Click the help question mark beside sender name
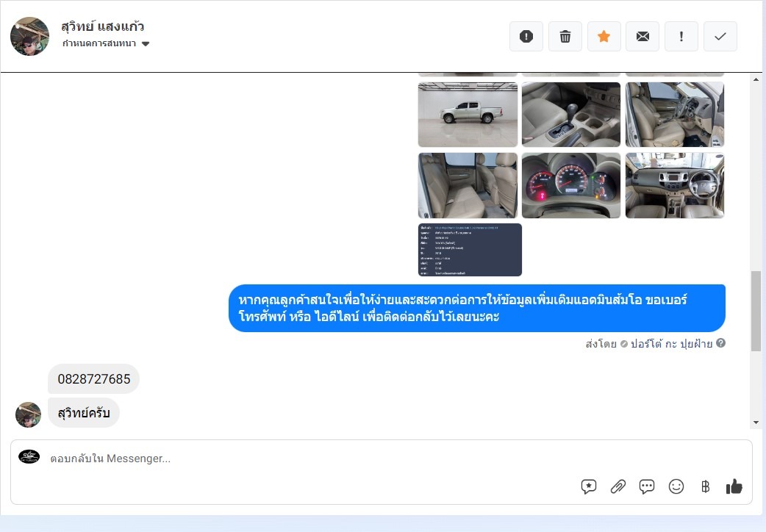This screenshot has height=532, width=766. [x=721, y=343]
